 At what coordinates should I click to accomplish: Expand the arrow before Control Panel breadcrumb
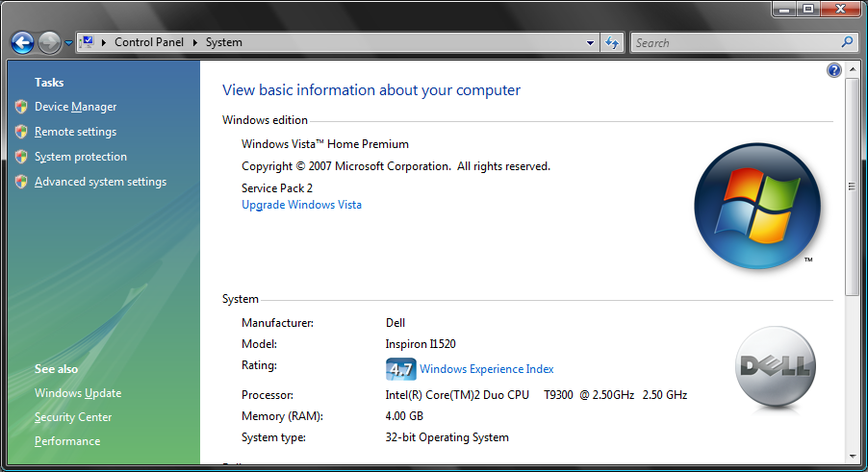coord(104,42)
